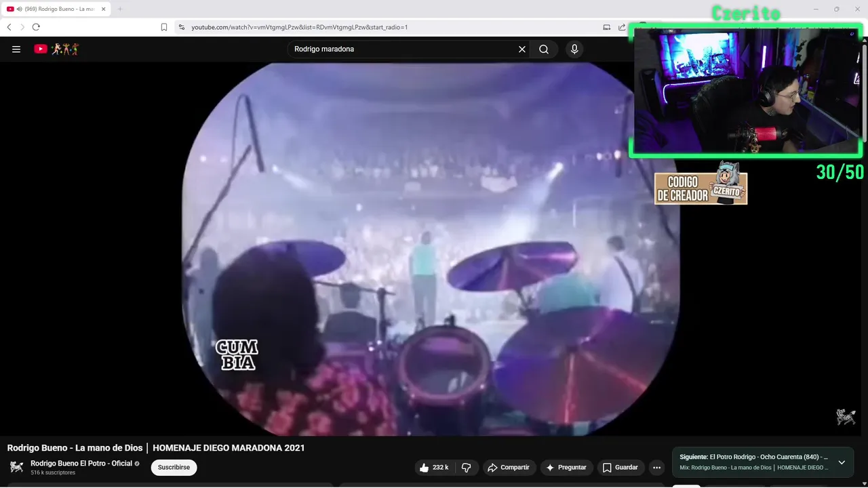Open the YouTube hamburger guide menu

click(16, 49)
